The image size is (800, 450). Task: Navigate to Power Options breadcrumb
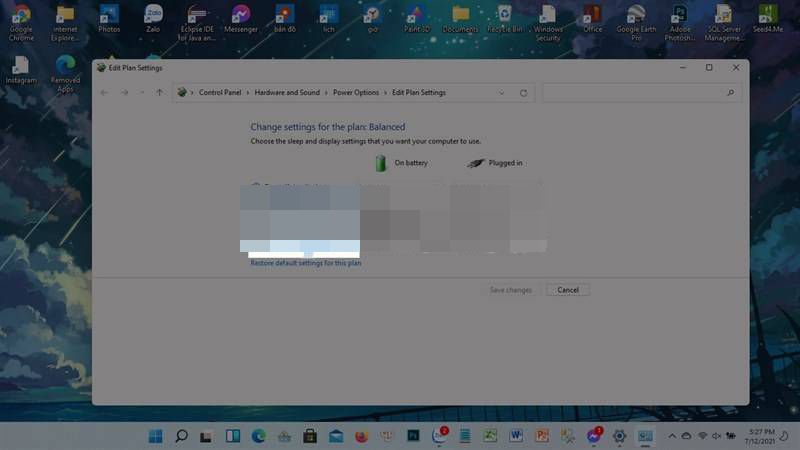click(x=356, y=93)
